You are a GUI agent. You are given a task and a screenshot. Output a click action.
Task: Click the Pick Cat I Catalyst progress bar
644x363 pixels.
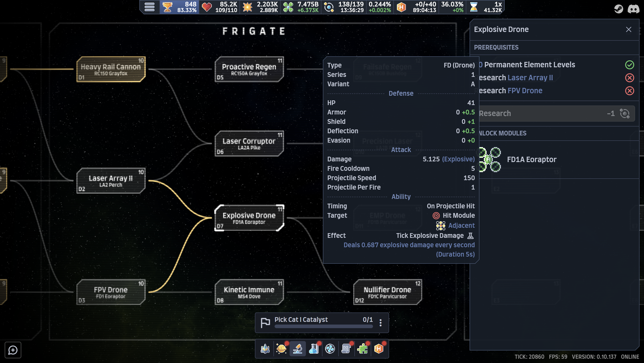[323, 326]
